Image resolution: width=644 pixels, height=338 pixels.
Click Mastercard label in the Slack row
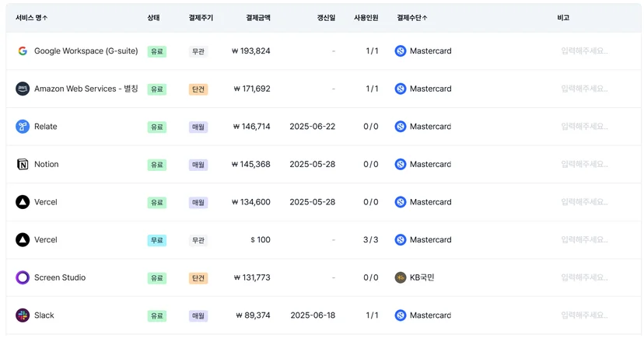click(430, 315)
